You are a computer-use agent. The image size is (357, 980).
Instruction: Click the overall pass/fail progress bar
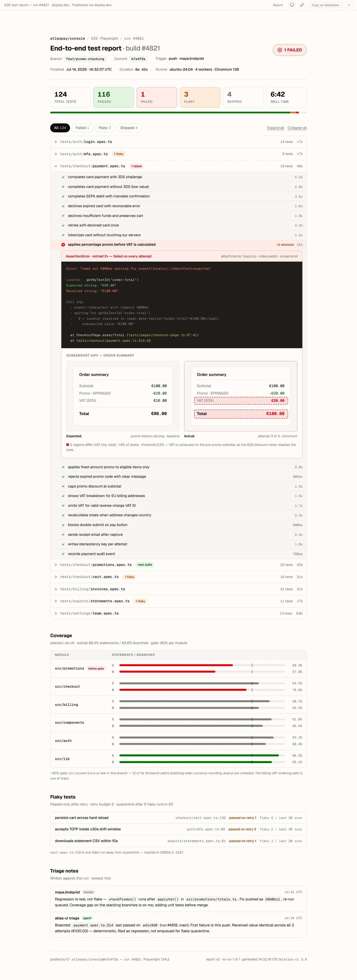point(178,113)
